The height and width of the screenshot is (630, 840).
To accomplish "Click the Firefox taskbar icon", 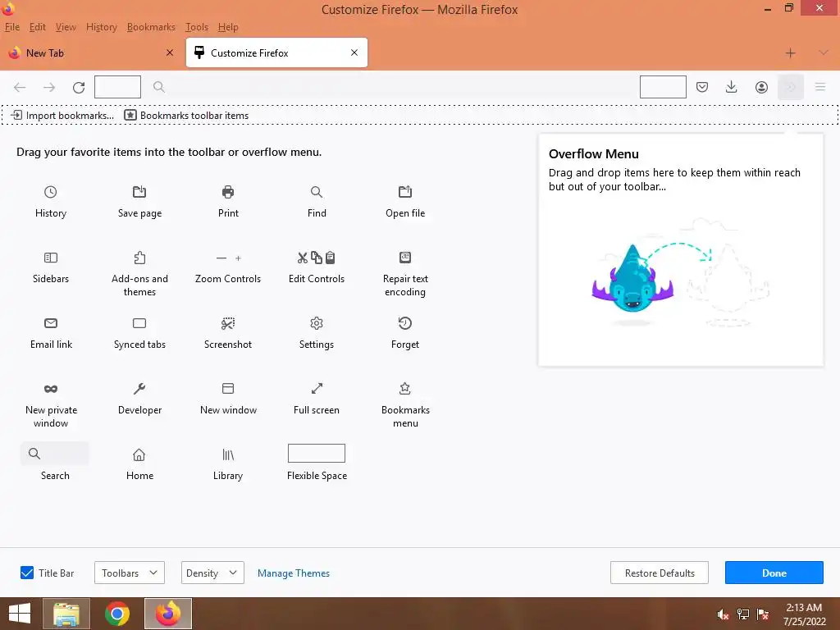I will 168,614.
